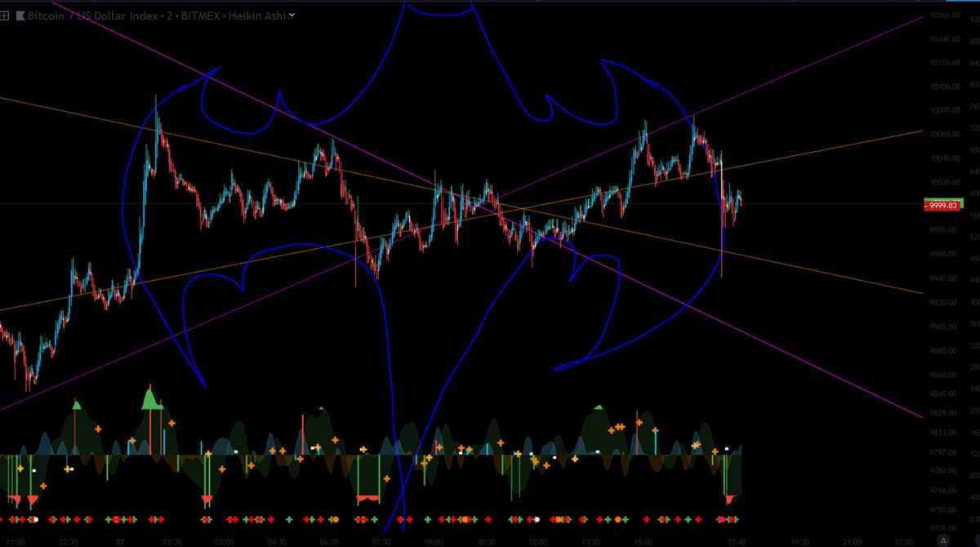Viewport: 980px width, 547px height.
Task: Click the 10060.00 price axis label
Action: point(946,135)
